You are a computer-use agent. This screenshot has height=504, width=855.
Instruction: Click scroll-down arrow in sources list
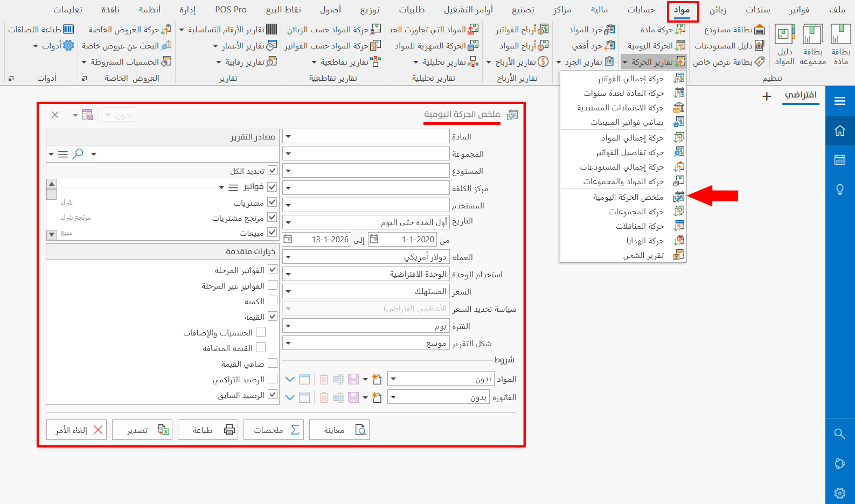[x=52, y=235]
